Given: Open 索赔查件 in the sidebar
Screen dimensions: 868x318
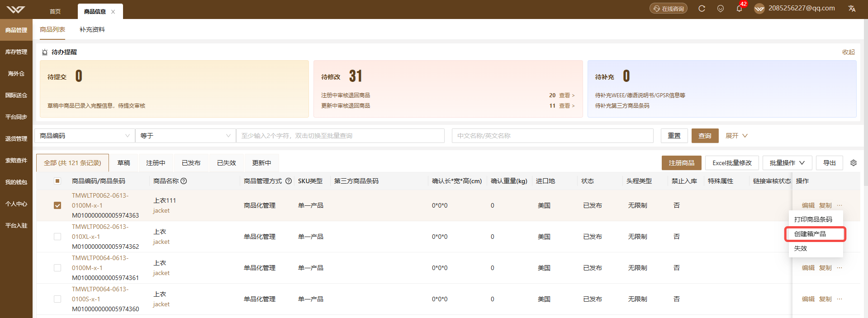Looking at the screenshot, I should tap(16, 161).
